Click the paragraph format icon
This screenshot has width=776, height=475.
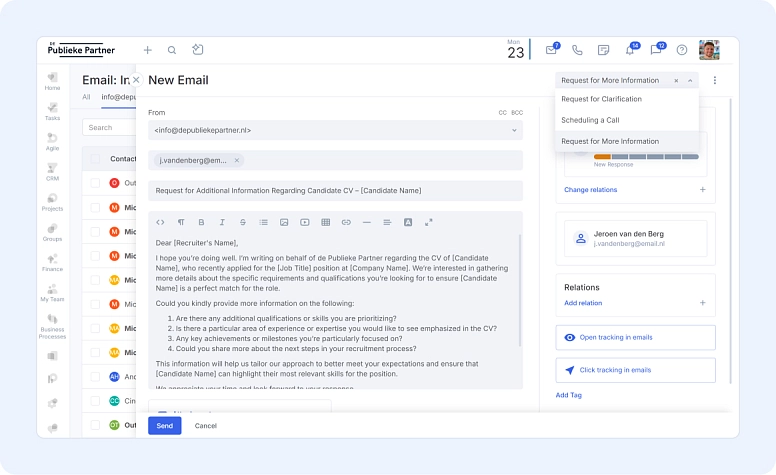coord(181,222)
